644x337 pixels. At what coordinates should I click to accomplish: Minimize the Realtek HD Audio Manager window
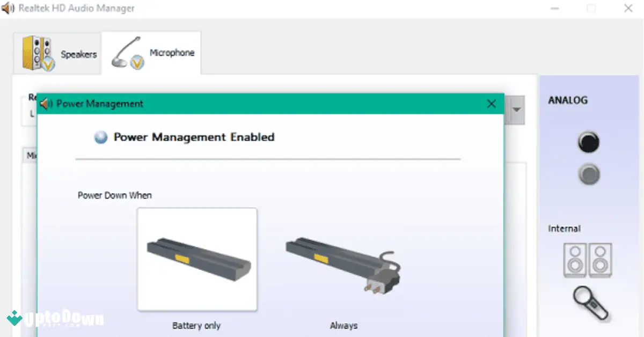click(x=555, y=9)
